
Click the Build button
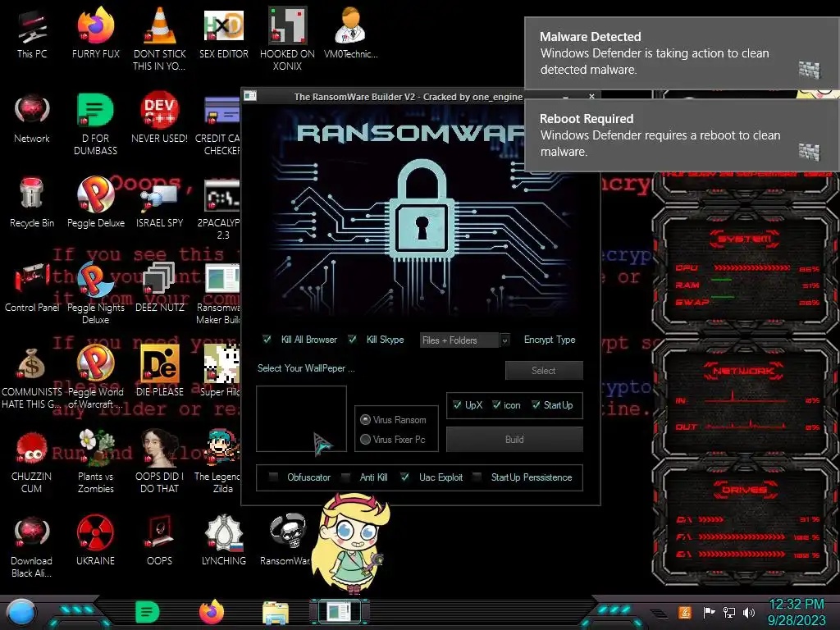[x=514, y=440]
